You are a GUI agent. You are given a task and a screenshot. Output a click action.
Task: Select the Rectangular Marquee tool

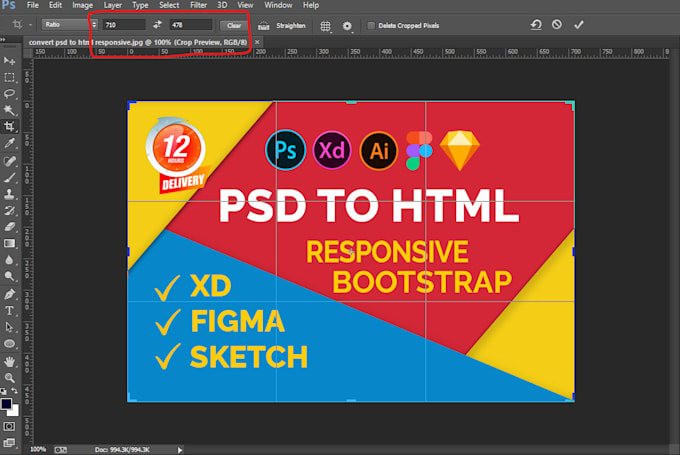(x=9, y=78)
